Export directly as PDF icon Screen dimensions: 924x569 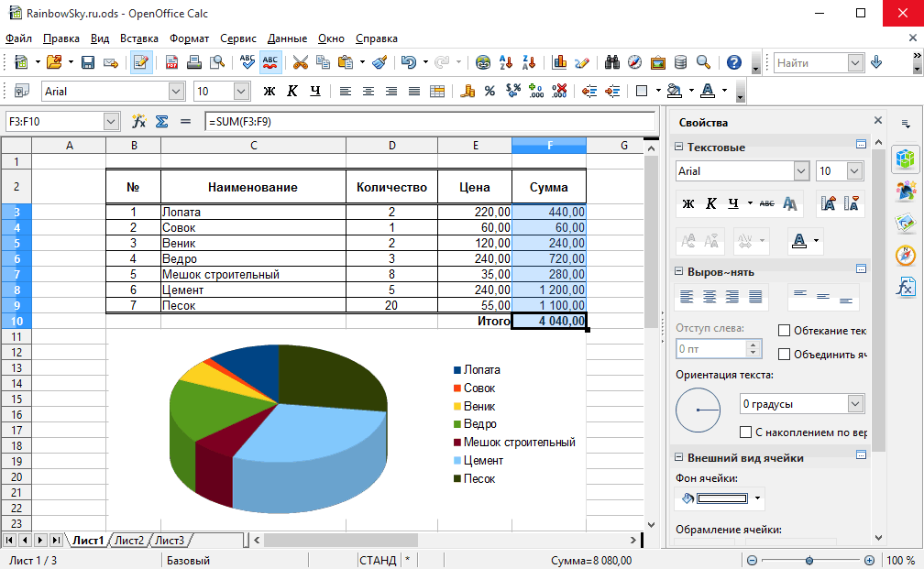[x=171, y=62]
